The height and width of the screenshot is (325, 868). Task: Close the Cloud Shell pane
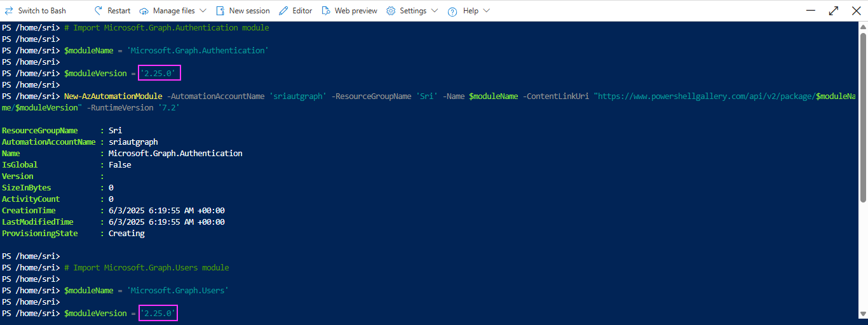[x=855, y=11]
